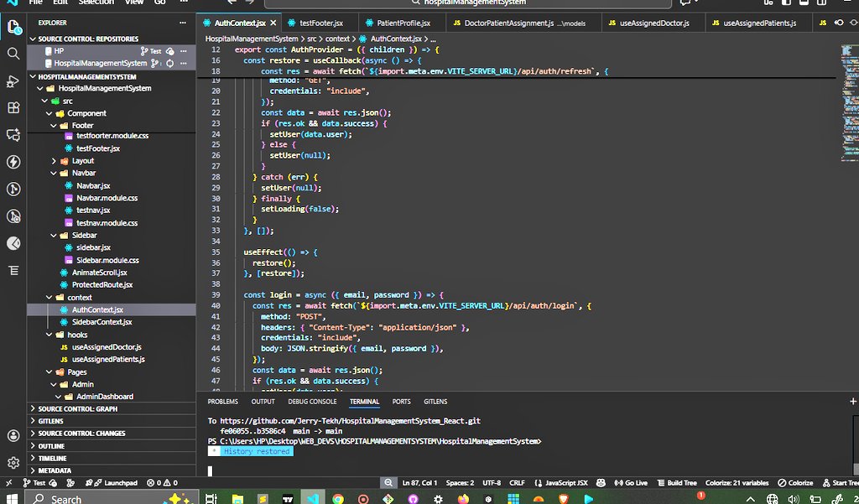859x504 pixels.
Task: Open the PROBLEMS panel tab
Action: 221,402
